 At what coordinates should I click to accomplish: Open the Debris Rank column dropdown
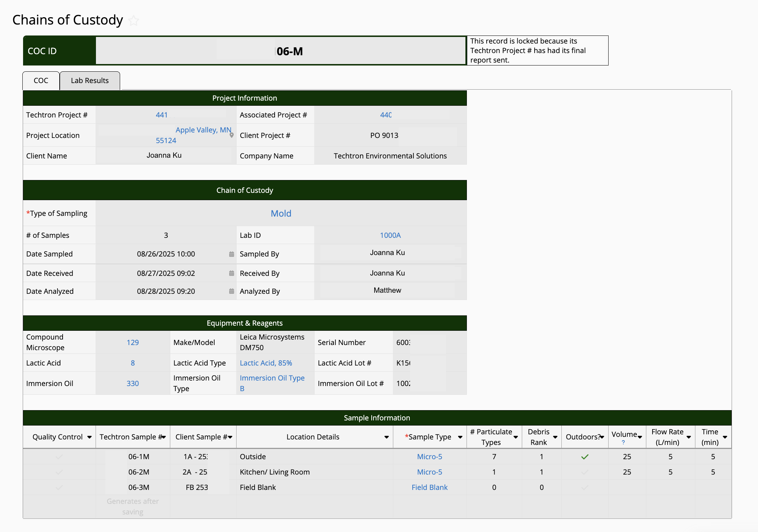[x=555, y=437]
